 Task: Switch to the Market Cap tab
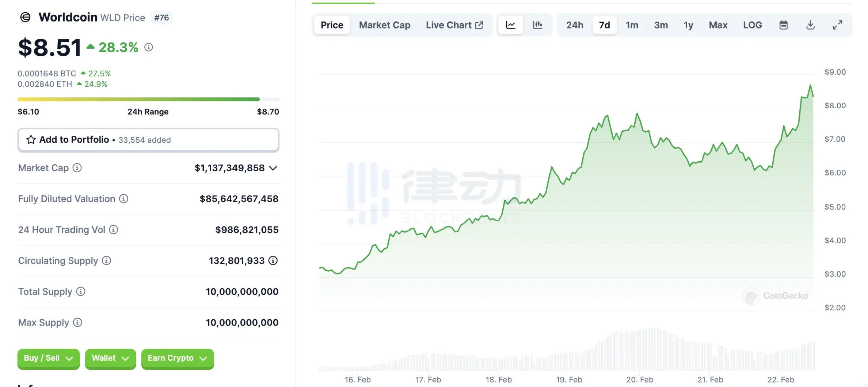click(x=384, y=25)
